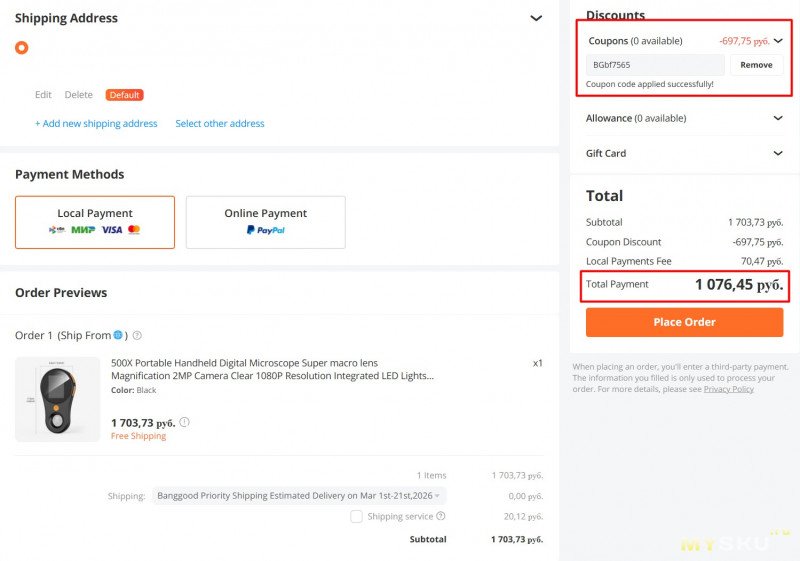
Task: Click the MIR card logo
Action: point(83,230)
